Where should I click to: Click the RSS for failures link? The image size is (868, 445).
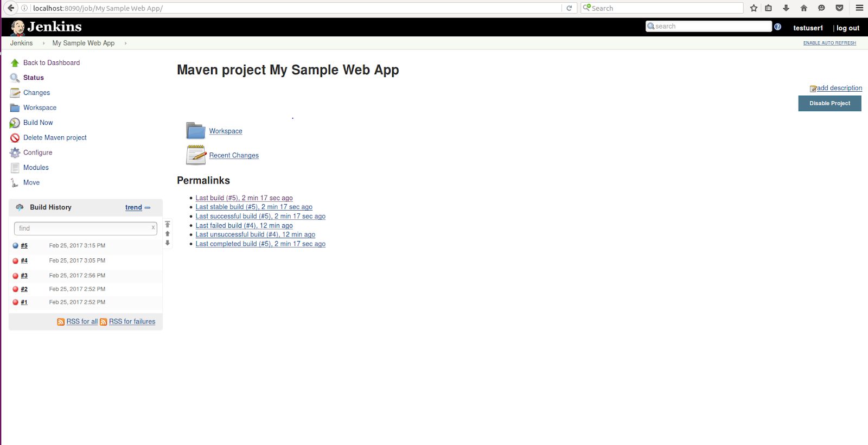point(132,322)
